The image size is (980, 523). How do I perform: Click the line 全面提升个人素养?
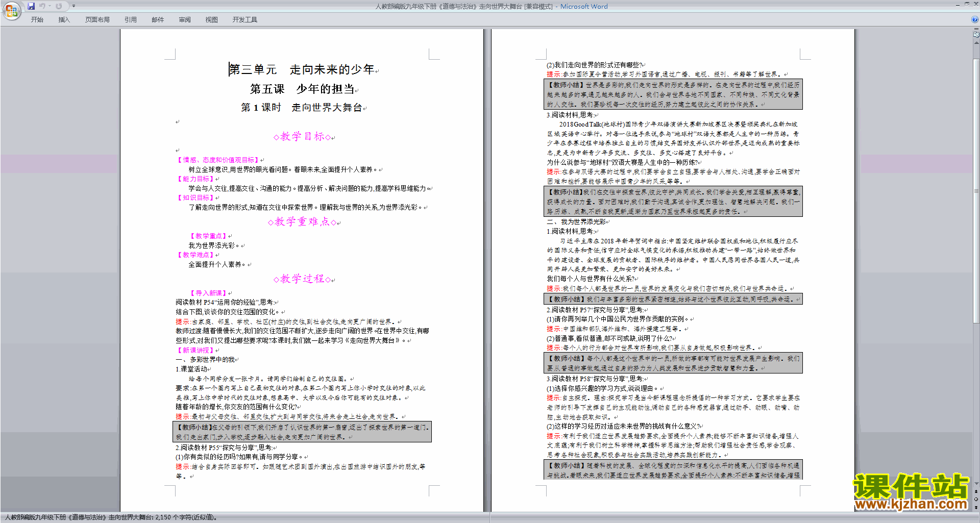(217, 264)
